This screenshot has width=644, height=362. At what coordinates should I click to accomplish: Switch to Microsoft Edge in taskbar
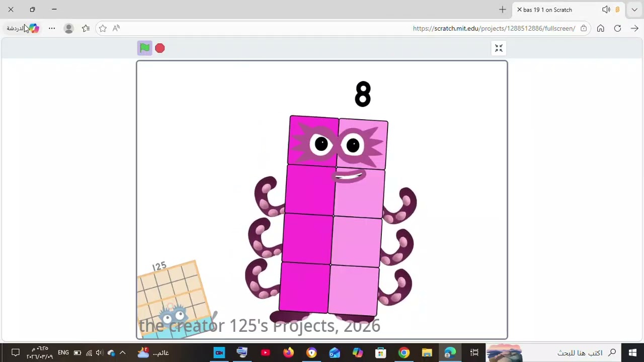coord(450,353)
